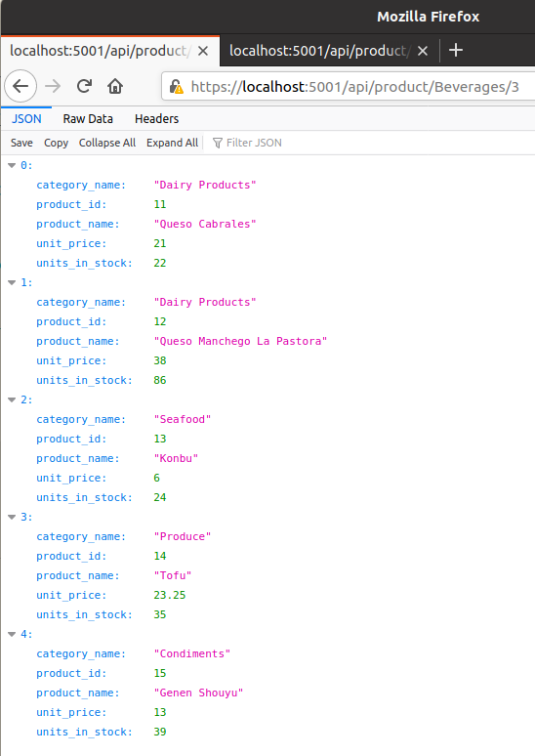
Task: Click Collapse All in JSON toolbar
Action: point(107,143)
